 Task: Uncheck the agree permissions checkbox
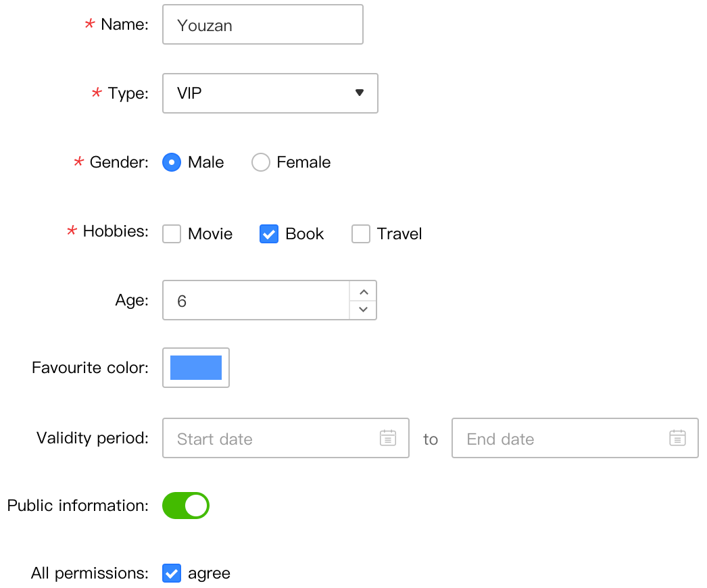[x=172, y=573]
